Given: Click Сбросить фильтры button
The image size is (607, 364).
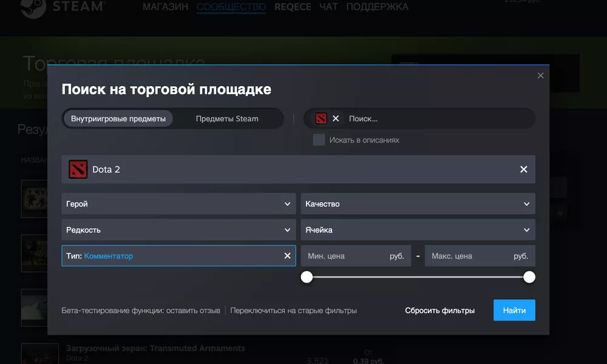Looking at the screenshot, I should pyautogui.click(x=439, y=310).
